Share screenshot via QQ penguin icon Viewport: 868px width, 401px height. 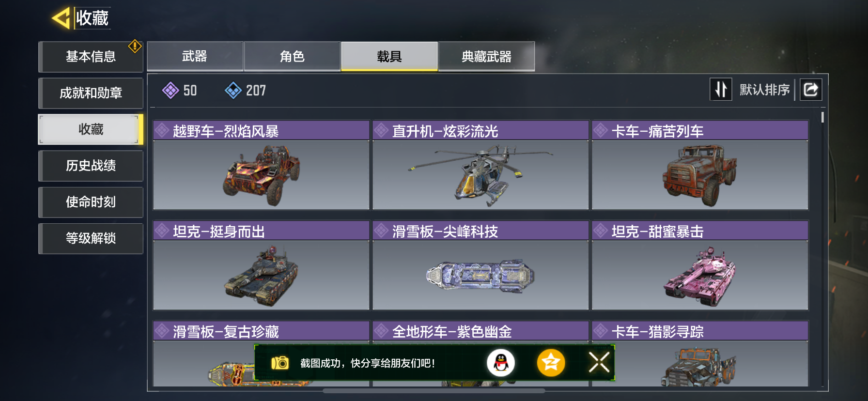(x=501, y=363)
